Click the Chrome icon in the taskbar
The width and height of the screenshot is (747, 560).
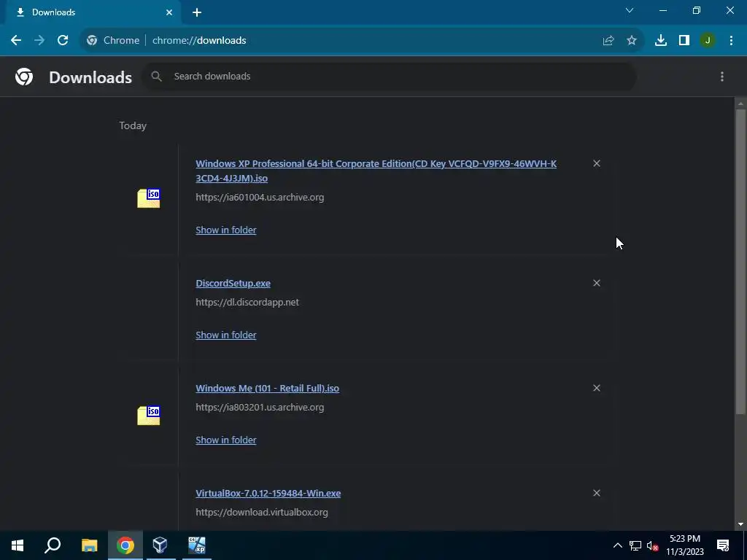pyautogui.click(x=125, y=545)
